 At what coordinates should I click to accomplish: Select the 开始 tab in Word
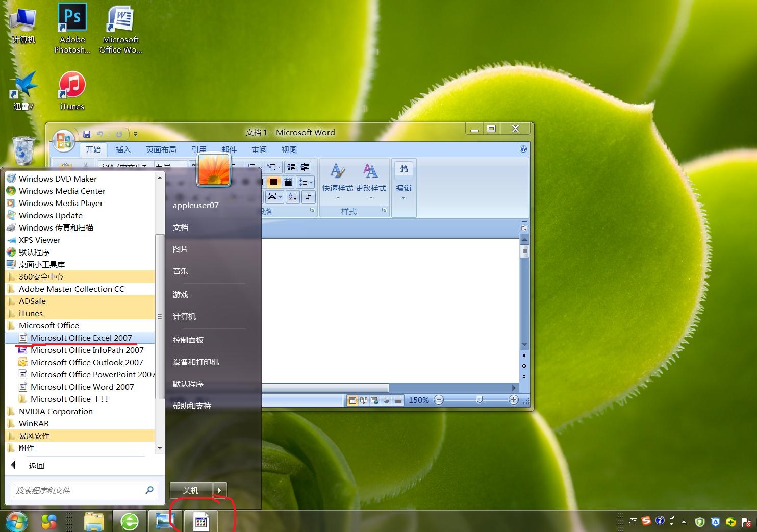coord(93,149)
